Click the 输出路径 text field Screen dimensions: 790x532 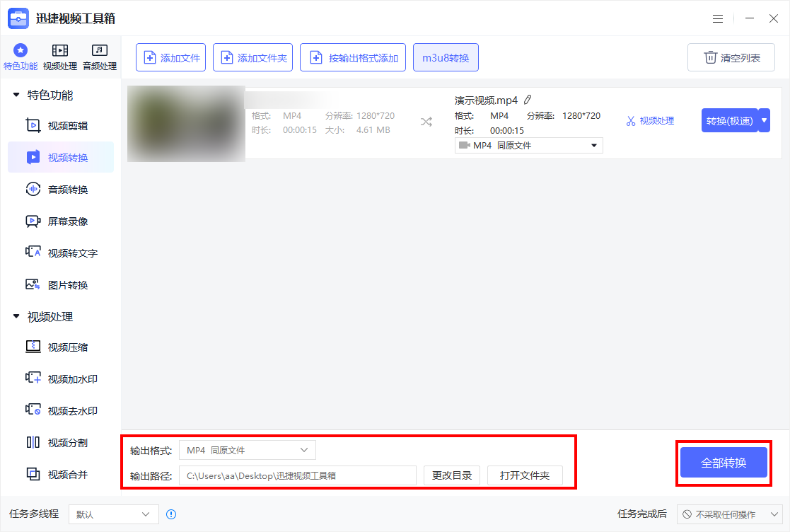(x=298, y=475)
